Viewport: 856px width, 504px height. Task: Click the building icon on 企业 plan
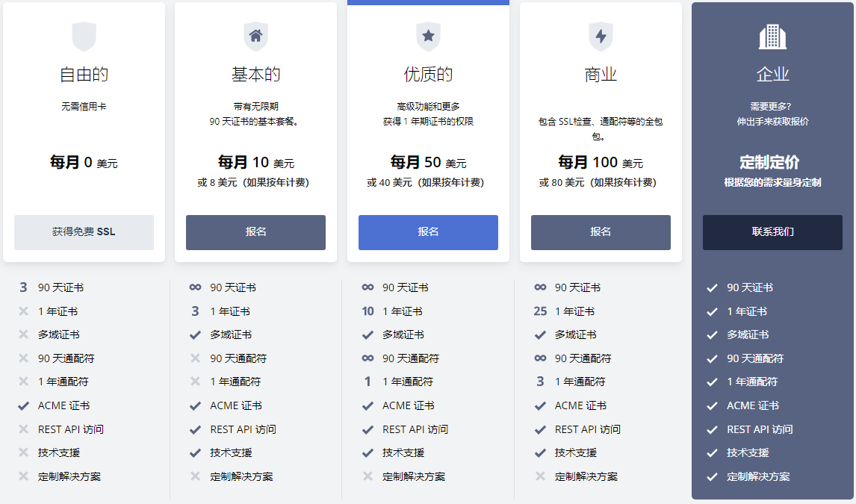(772, 34)
